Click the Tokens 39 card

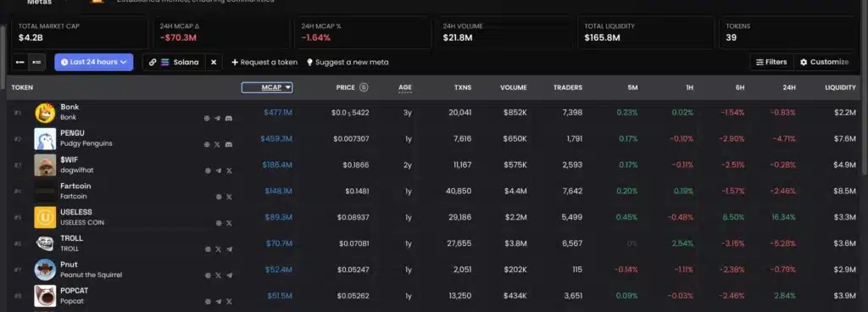pos(787,32)
